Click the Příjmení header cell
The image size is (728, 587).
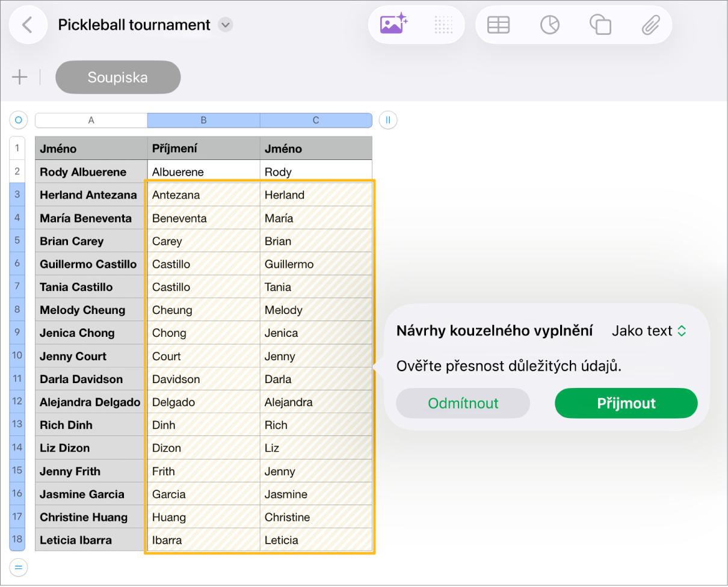pos(203,149)
